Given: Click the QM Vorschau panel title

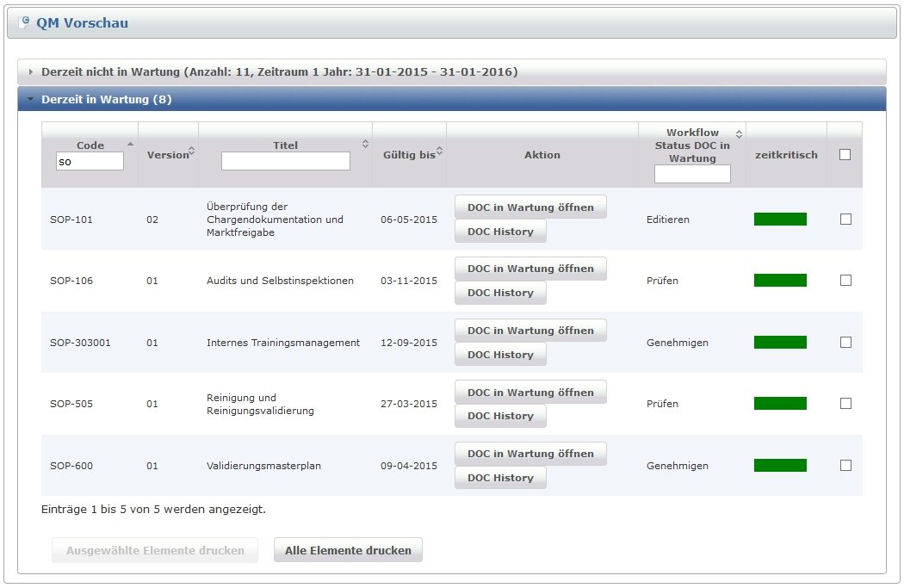Looking at the screenshot, I should (x=82, y=22).
